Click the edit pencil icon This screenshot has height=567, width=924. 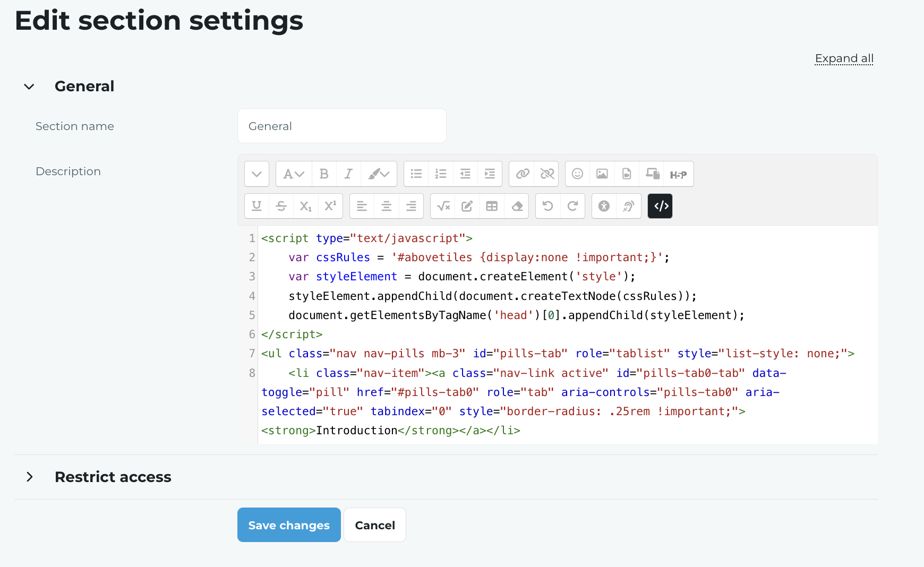[467, 206]
